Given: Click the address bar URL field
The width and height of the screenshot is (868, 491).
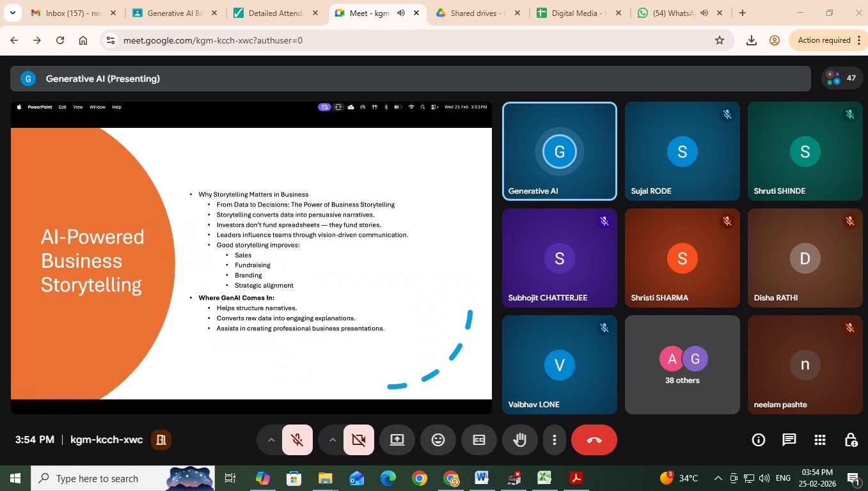Looking at the screenshot, I should click(x=409, y=40).
